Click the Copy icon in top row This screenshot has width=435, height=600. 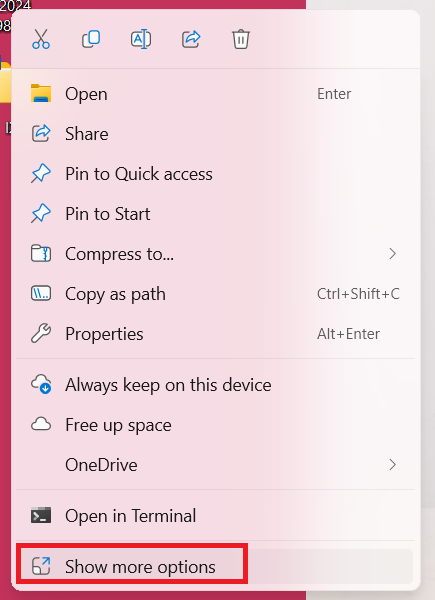click(91, 39)
